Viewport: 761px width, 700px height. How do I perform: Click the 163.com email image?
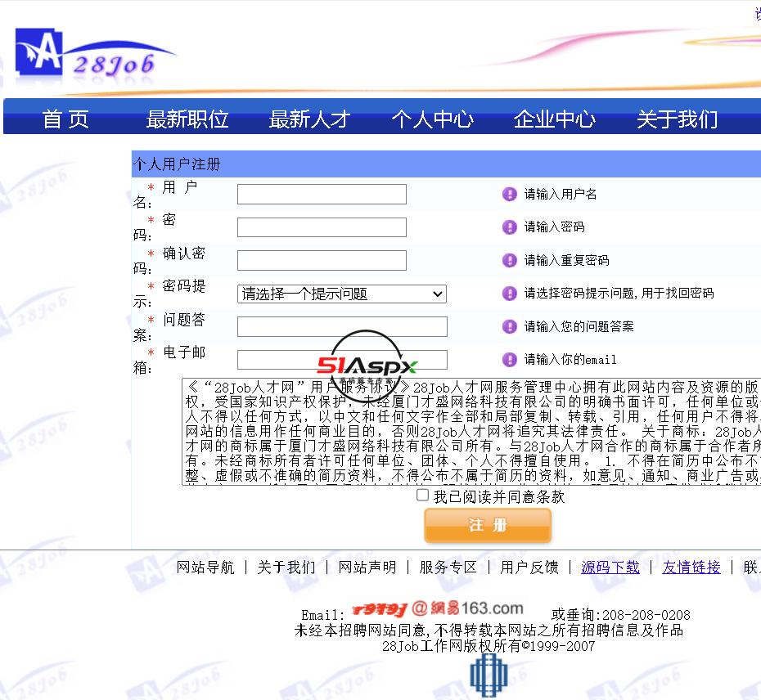pyautogui.click(x=437, y=608)
